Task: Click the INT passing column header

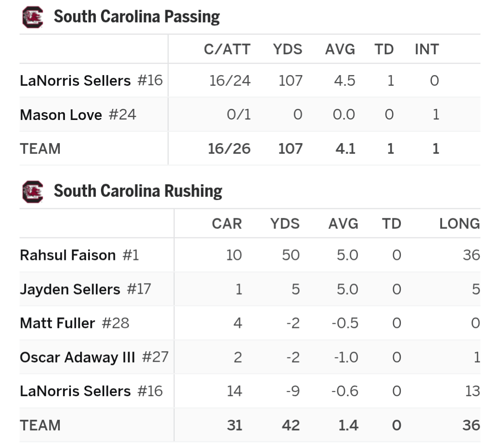Action: [x=427, y=49]
